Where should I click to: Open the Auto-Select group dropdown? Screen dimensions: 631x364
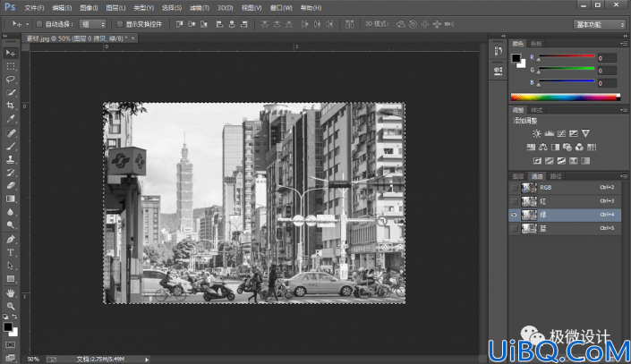click(x=92, y=24)
